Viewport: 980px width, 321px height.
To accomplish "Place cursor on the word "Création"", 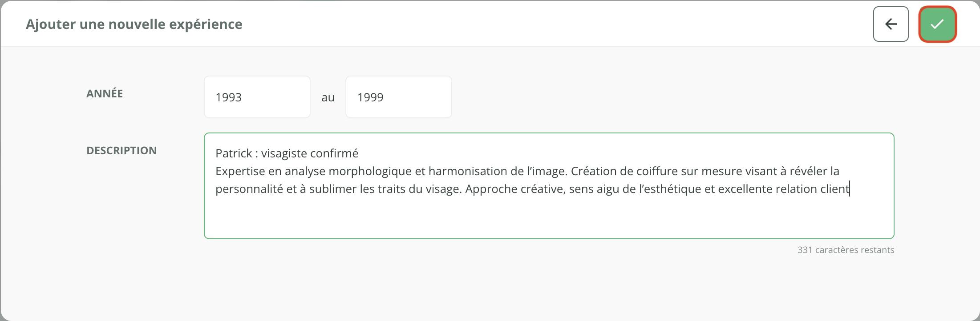I will point(594,171).
